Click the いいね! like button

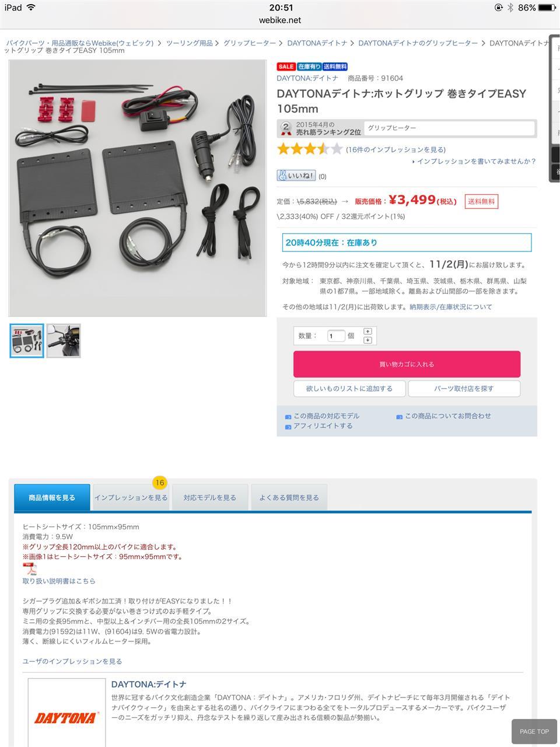coord(296,175)
